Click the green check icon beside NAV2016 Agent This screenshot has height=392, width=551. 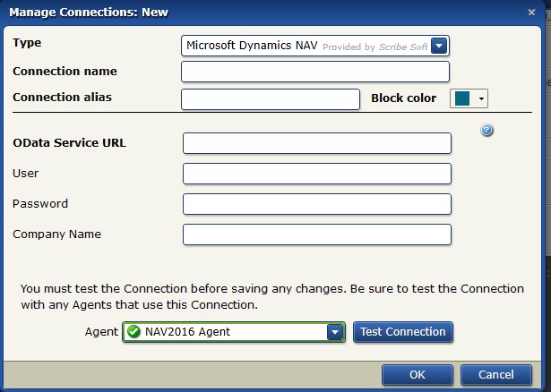click(x=134, y=332)
